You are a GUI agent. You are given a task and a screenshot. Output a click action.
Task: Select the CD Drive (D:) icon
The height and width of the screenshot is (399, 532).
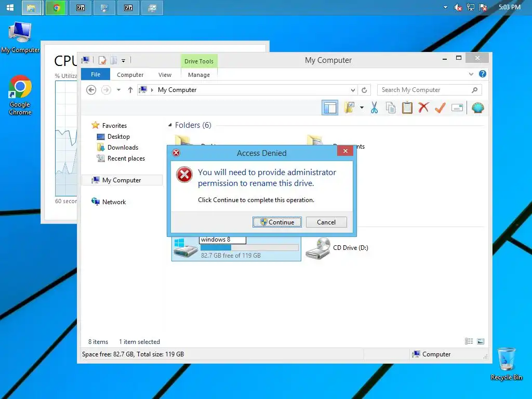pos(318,248)
